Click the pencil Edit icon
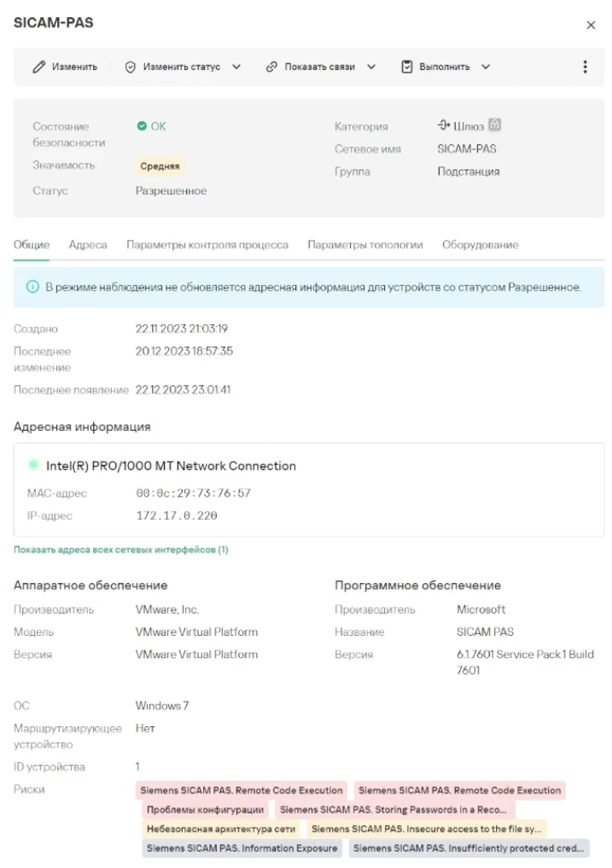 [x=38, y=67]
